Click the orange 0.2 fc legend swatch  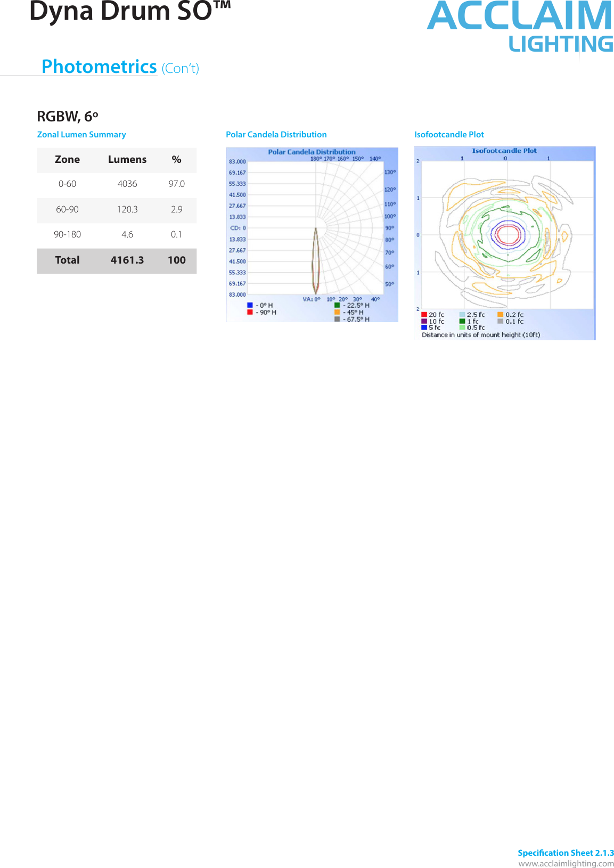(x=501, y=315)
